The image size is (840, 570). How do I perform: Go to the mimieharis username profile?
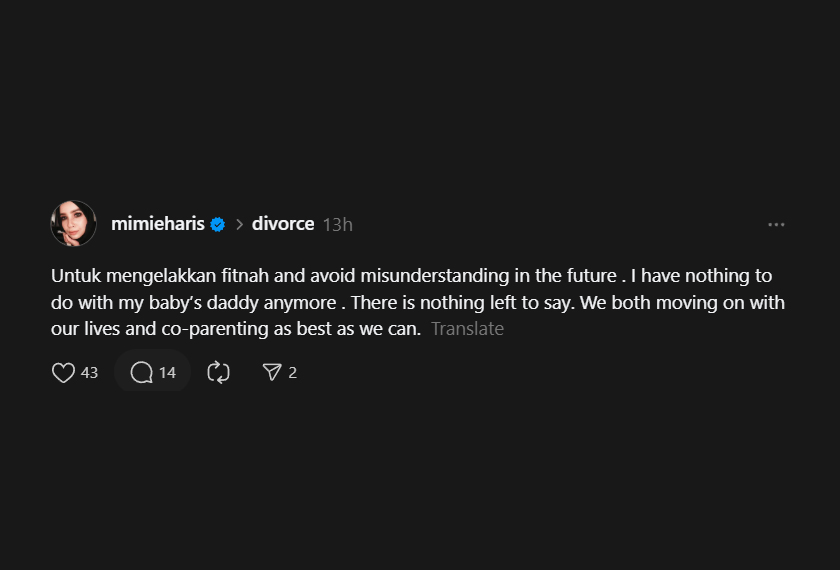(157, 224)
